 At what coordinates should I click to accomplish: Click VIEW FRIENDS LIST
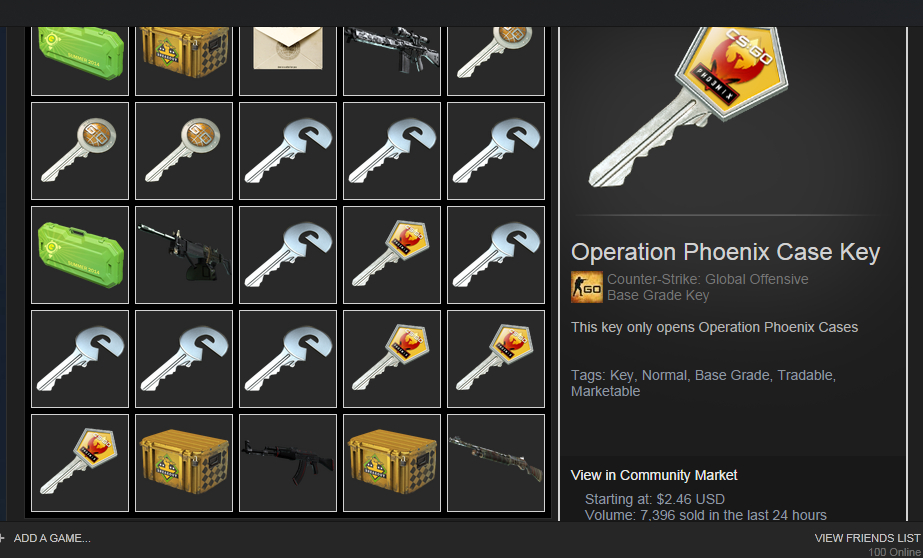point(867,538)
